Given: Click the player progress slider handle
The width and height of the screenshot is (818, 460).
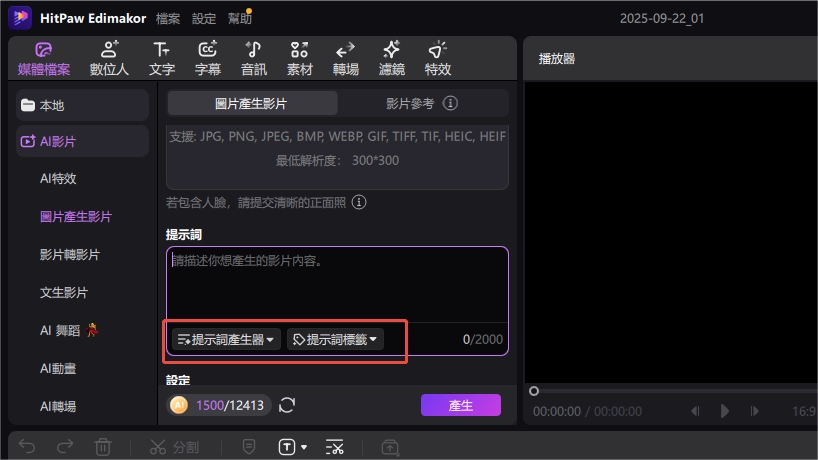Looking at the screenshot, I should (x=534, y=391).
